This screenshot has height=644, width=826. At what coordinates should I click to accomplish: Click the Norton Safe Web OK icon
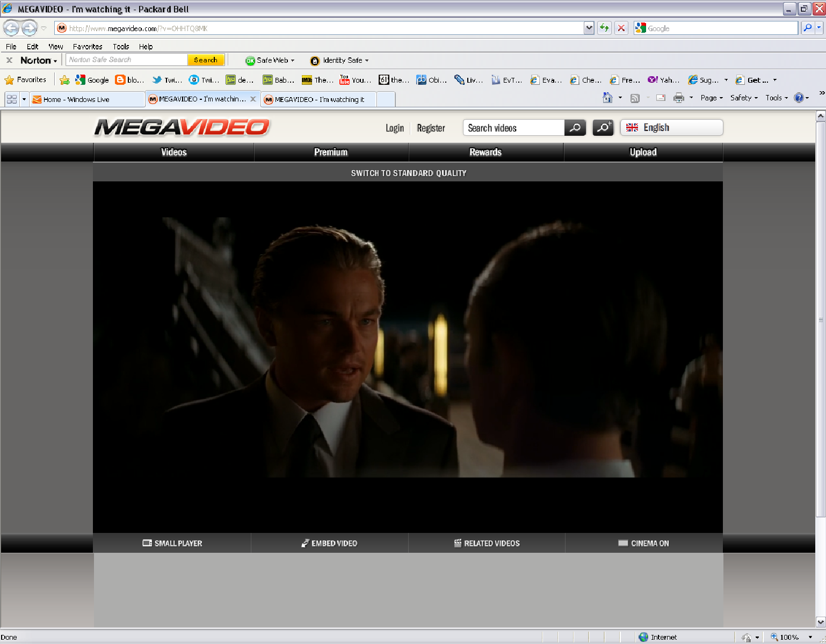point(250,61)
